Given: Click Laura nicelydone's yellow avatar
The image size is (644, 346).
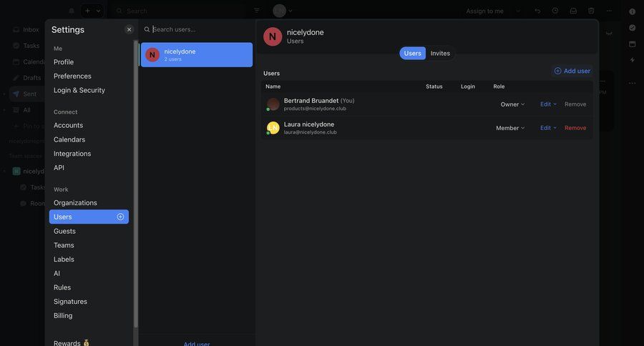Looking at the screenshot, I should tap(273, 128).
